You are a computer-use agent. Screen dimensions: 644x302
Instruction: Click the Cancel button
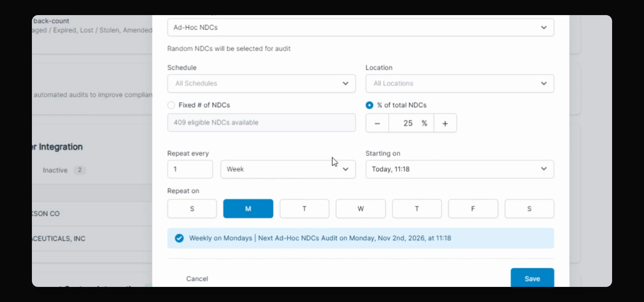(x=197, y=279)
